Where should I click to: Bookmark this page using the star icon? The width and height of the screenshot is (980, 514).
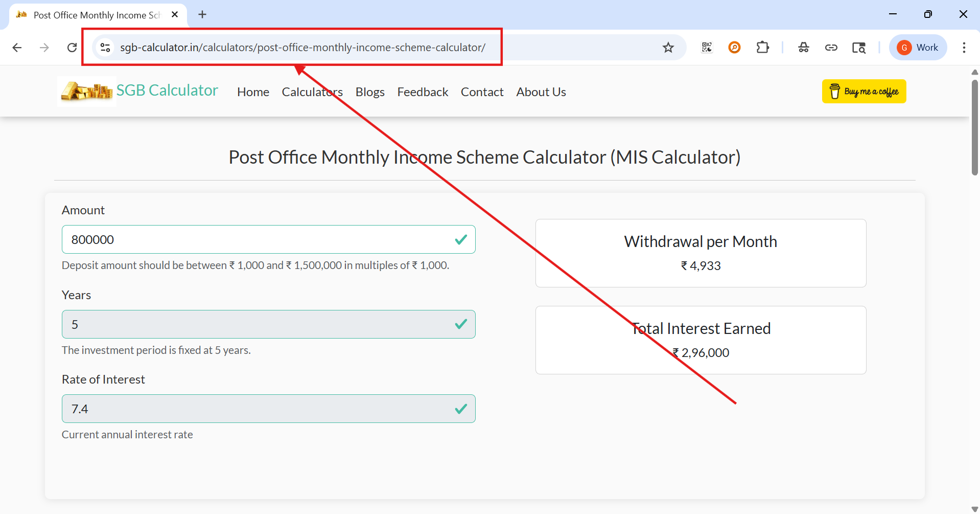point(668,47)
